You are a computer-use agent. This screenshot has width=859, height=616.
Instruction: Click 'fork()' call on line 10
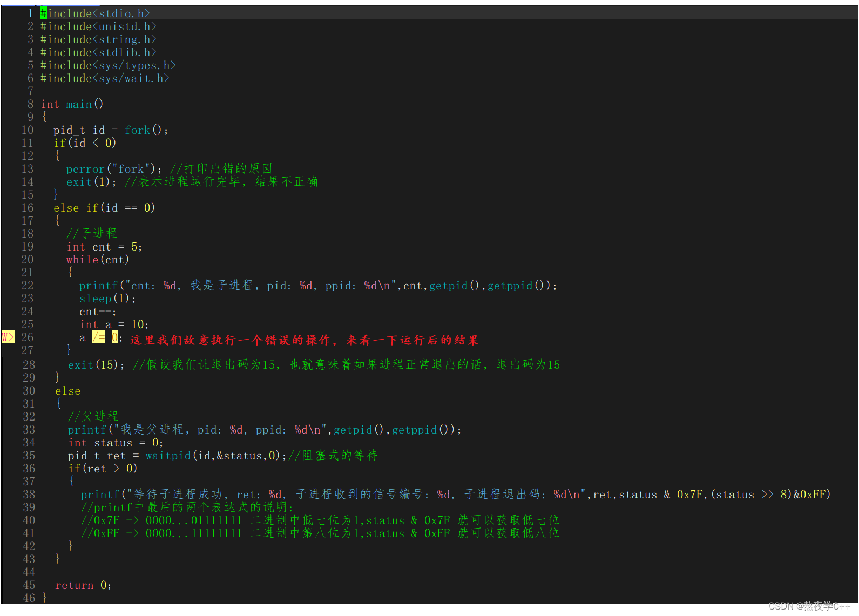[x=143, y=130]
